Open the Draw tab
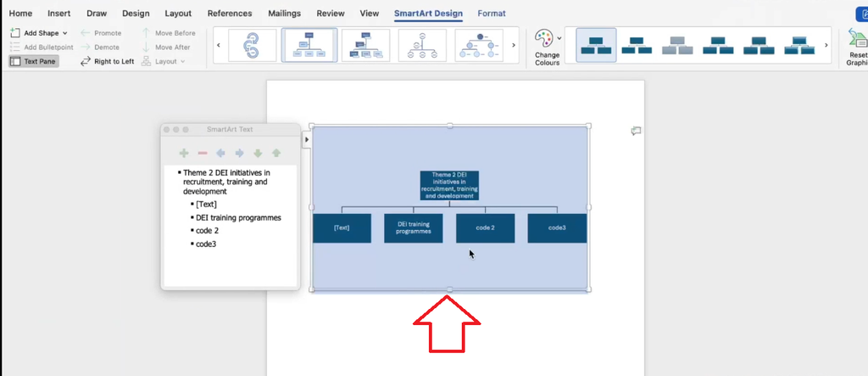The width and height of the screenshot is (868, 376). (97, 14)
